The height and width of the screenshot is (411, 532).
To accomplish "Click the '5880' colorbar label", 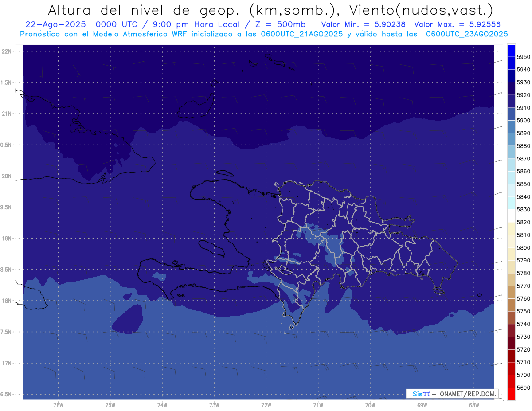I will (x=524, y=146).
